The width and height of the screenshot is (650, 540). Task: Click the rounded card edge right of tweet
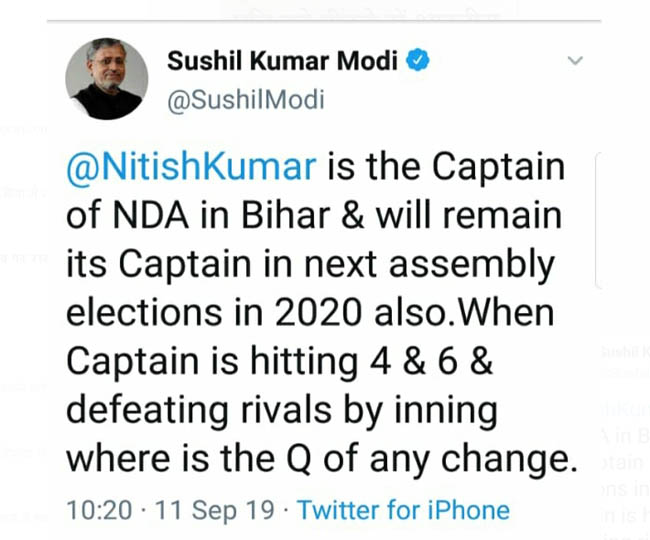coord(598,220)
